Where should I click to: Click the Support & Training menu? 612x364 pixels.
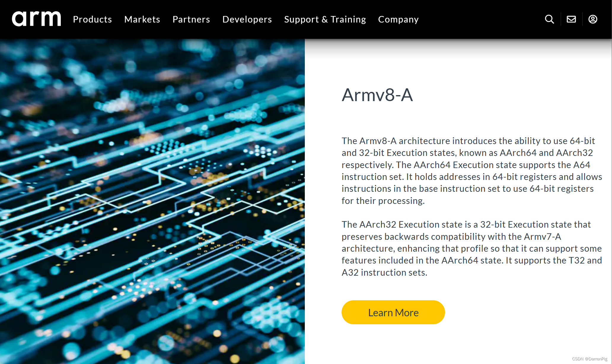pyautogui.click(x=325, y=19)
